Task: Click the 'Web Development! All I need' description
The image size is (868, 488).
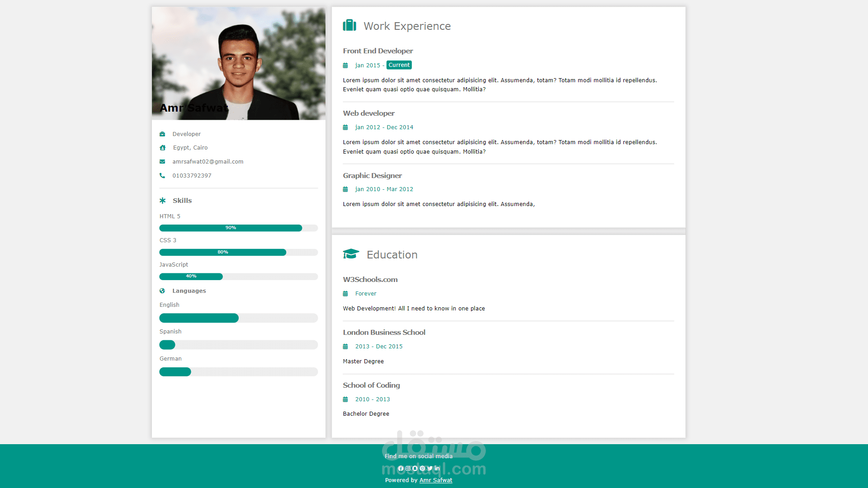Action: point(414,309)
